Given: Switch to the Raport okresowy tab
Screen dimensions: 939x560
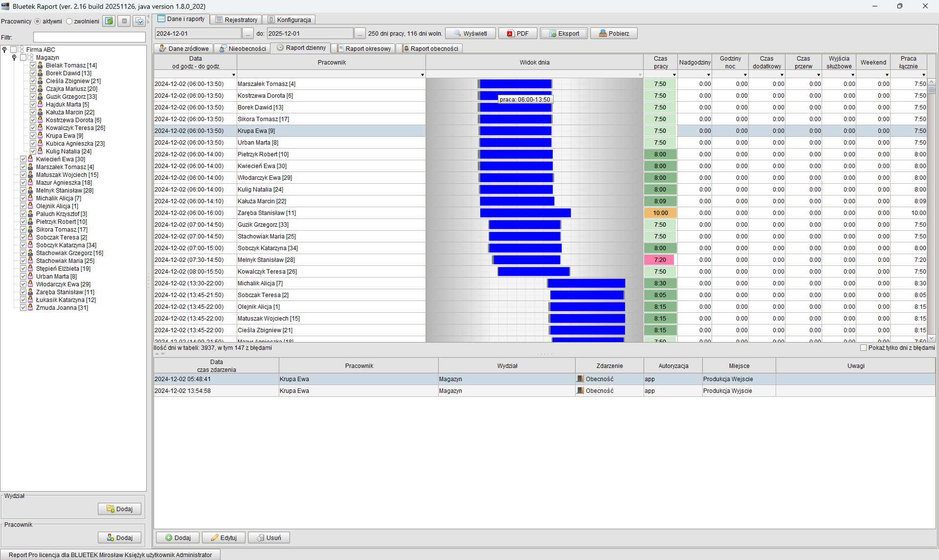Looking at the screenshot, I should 363,48.
